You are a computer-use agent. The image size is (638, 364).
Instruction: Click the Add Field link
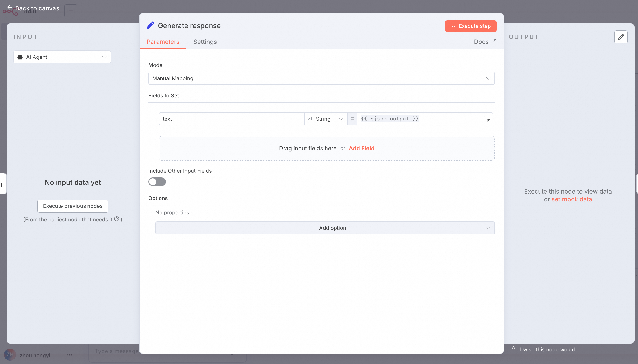pyautogui.click(x=361, y=148)
